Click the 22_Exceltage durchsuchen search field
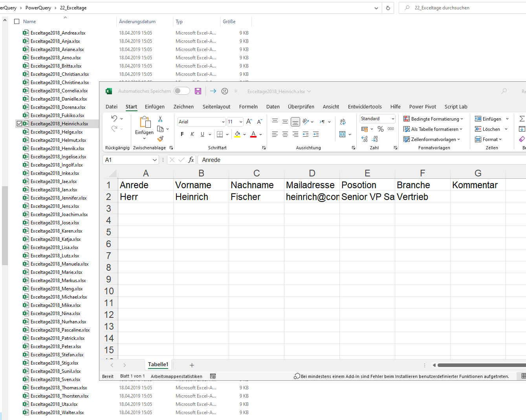This screenshot has width=526, height=420. [464, 8]
